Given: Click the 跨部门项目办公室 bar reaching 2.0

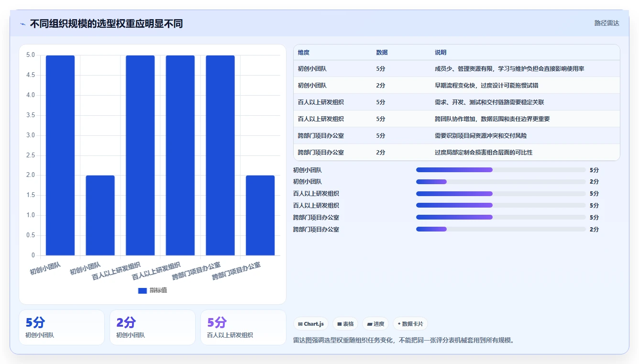Looking at the screenshot, I should (x=260, y=215).
